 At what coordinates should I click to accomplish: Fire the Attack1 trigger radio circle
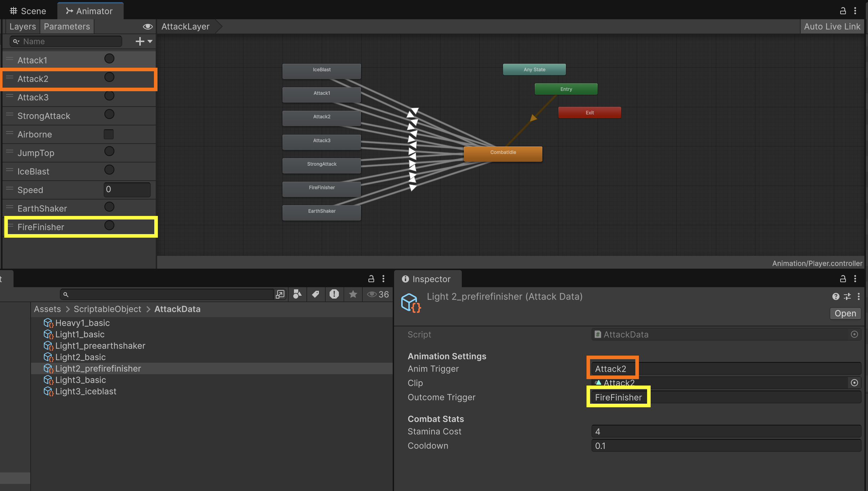109,59
